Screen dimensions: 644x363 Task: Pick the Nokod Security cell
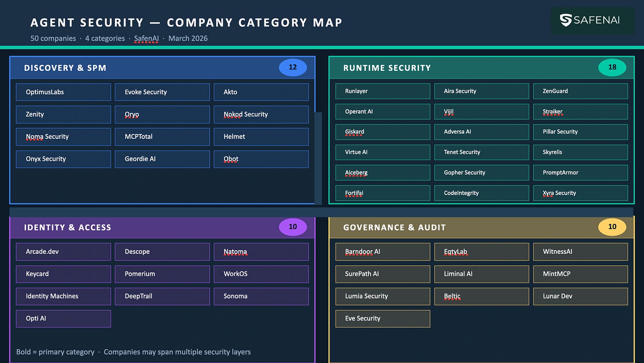[x=261, y=115]
